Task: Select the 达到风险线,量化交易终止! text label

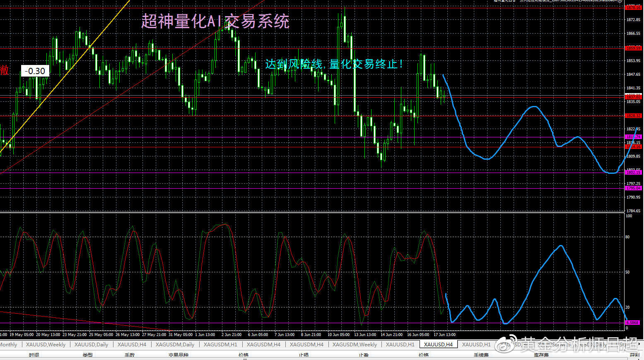Action: (334, 64)
